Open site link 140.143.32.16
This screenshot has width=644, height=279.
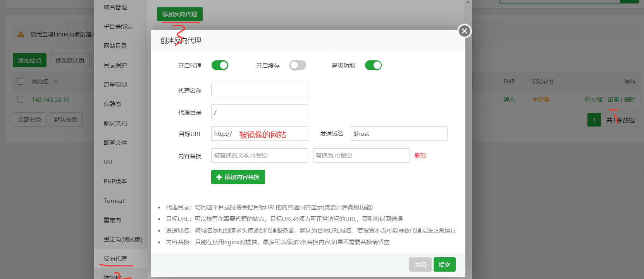coord(50,100)
